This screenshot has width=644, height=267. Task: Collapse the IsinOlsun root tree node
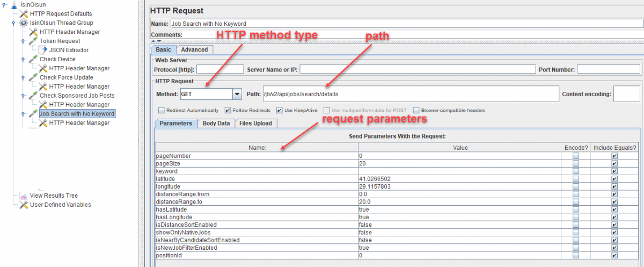click(x=5, y=4)
